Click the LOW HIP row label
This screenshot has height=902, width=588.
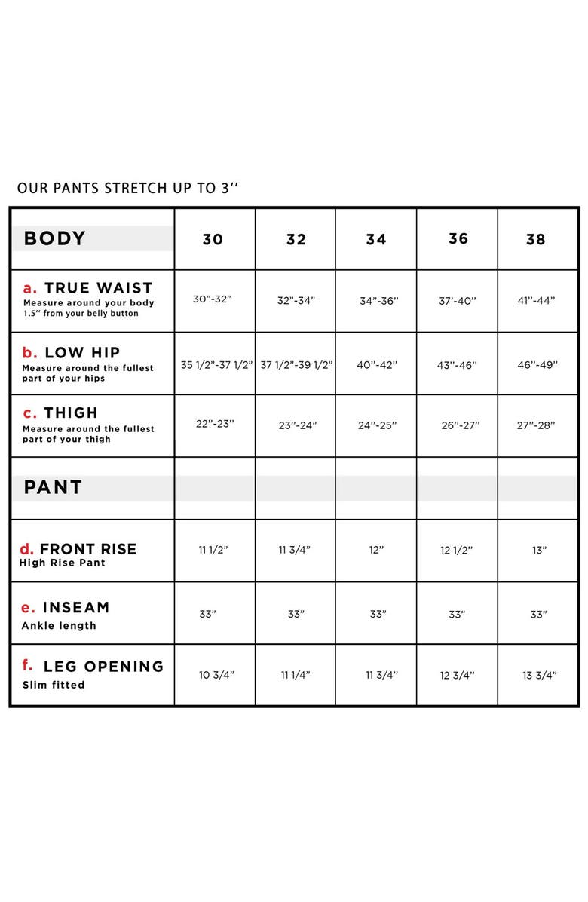tap(81, 352)
